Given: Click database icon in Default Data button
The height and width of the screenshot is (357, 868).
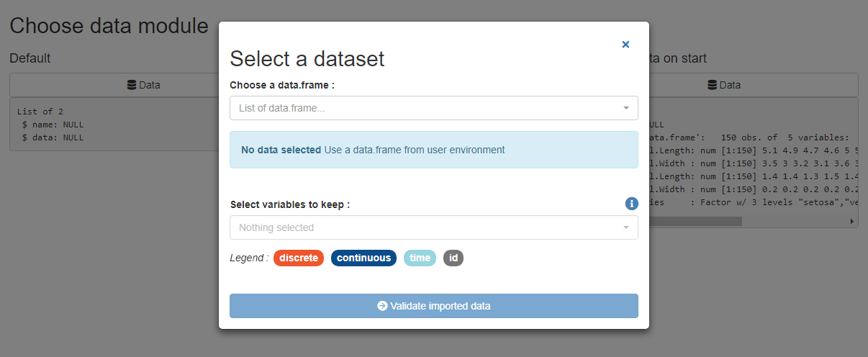Looking at the screenshot, I should point(132,85).
